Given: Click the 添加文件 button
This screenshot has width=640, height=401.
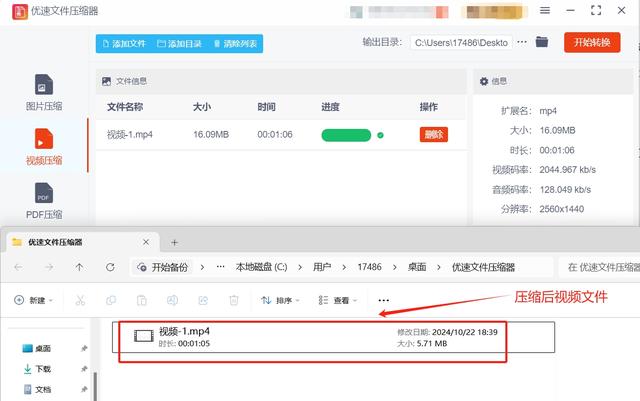Looking at the screenshot, I should (124, 44).
